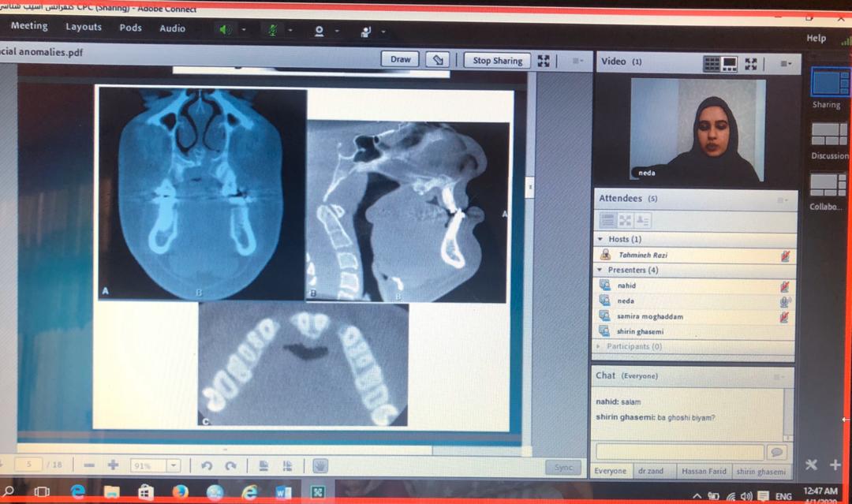Click the webcam icon in the top bar
852x504 pixels.
coord(319,31)
